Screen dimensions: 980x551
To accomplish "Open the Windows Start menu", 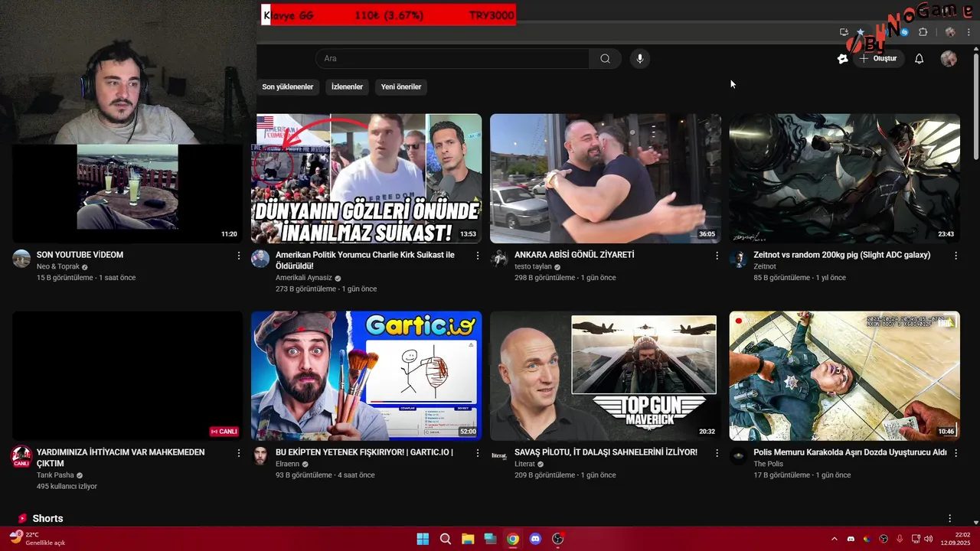I will (423, 539).
